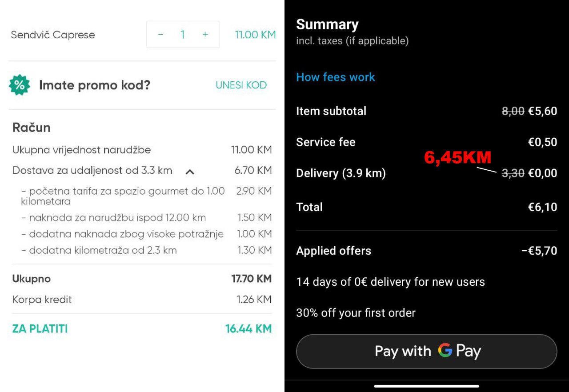Click the Google G logo icon

445,351
